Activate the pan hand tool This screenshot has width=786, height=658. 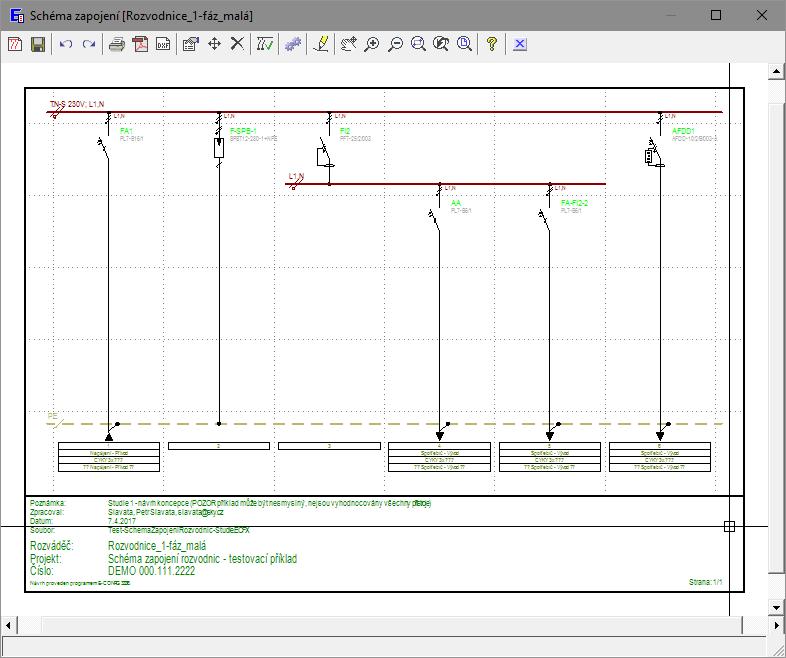348,44
